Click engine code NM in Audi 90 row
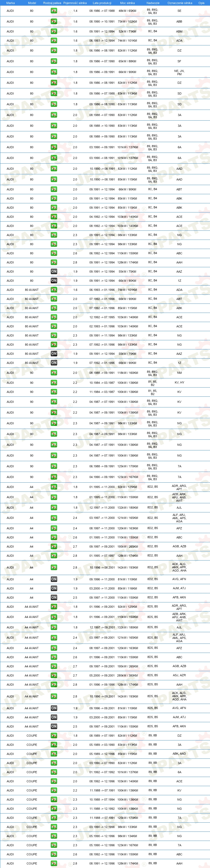The height and width of the screenshot is (868, 210). (x=179, y=373)
